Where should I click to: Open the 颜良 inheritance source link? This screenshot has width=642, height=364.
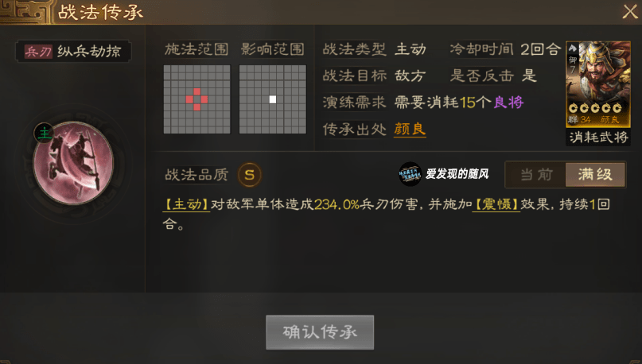pyautogui.click(x=410, y=130)
